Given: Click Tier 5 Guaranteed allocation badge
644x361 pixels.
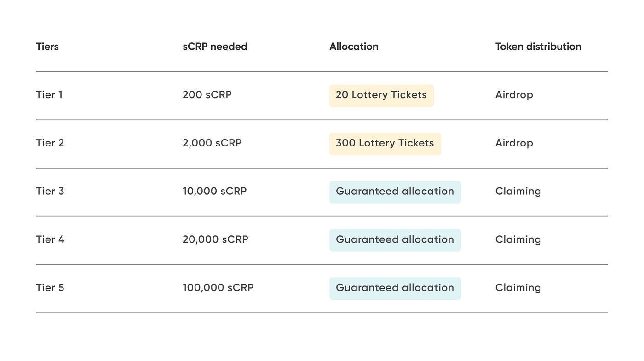Looking at the screenshot, I should coord(395,288).
